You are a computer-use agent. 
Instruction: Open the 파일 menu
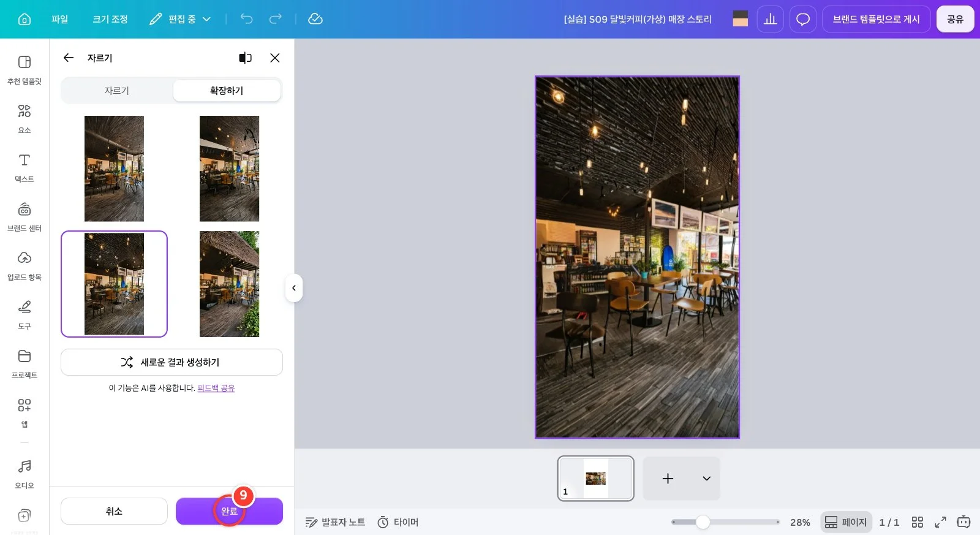[x=60, y=19]
